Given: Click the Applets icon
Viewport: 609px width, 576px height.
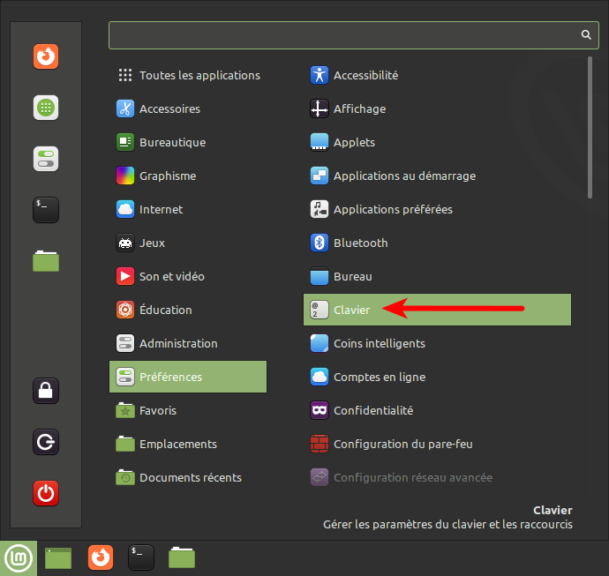Looking at the screenshot, I should point(319,142).
